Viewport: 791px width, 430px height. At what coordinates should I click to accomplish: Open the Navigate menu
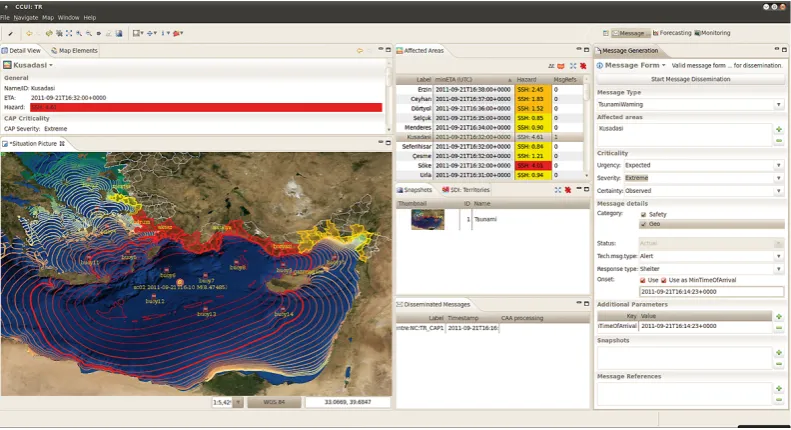coord(26,18)
